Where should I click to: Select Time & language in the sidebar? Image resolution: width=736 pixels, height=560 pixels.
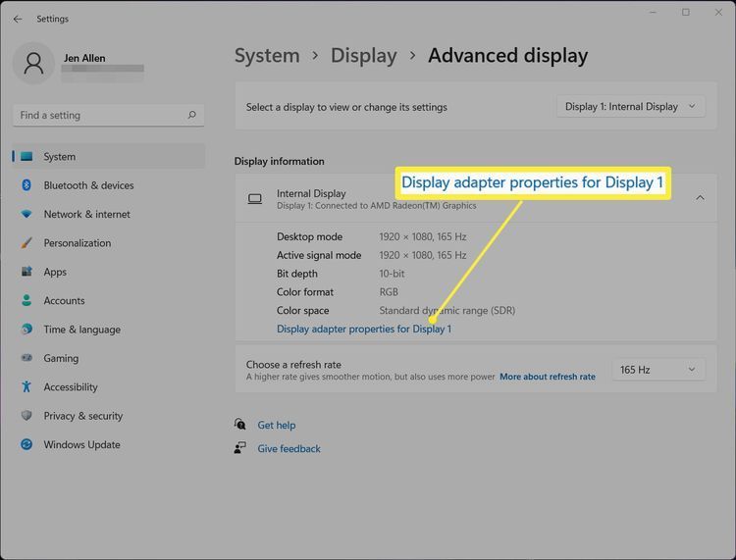point(81,330)
